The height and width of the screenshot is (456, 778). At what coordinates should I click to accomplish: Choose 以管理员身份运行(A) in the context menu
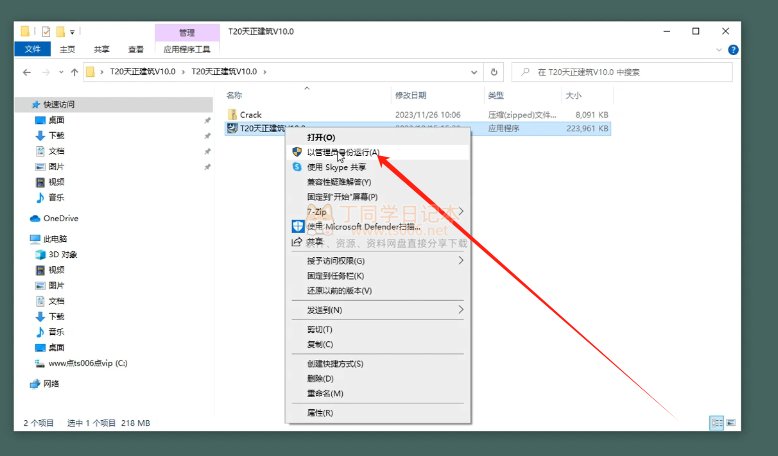click(378, 152)
